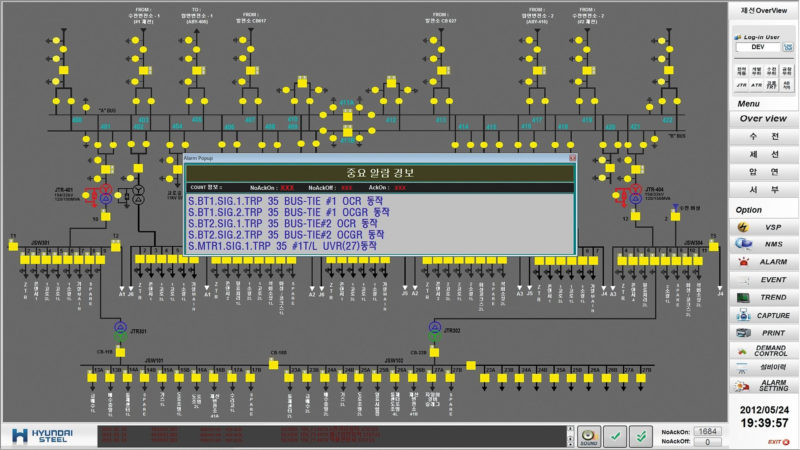Click the JTR302 transformer symbol
The width and height of the screenshot is (800, 450).
(x=435, y=332)
